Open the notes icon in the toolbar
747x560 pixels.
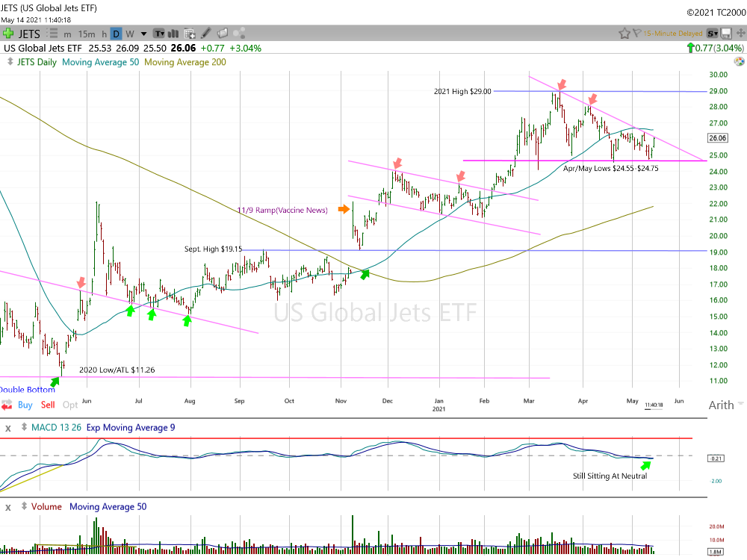click(222, 34)
